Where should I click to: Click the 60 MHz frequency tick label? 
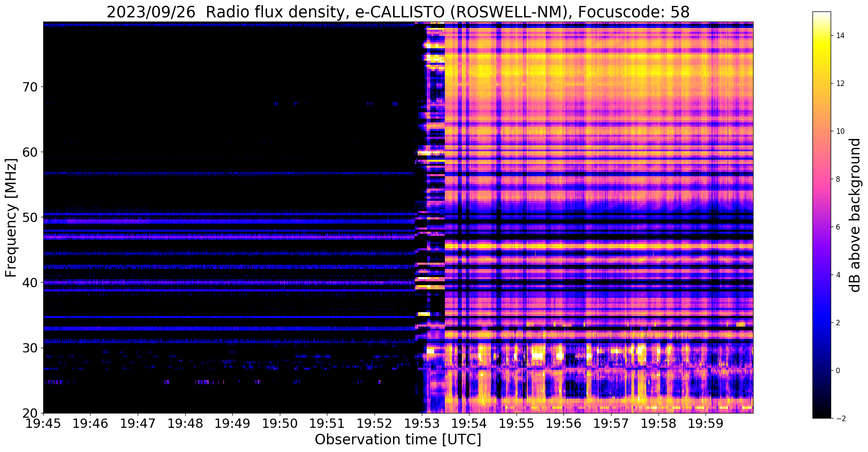coord(30,152)
